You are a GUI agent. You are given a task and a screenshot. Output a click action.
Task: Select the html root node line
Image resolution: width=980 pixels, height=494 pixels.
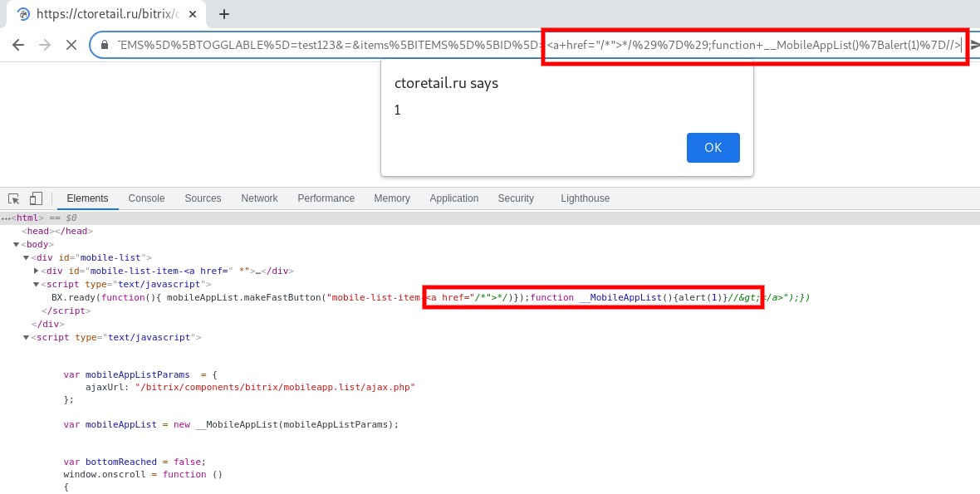click(x=490, y=218)
